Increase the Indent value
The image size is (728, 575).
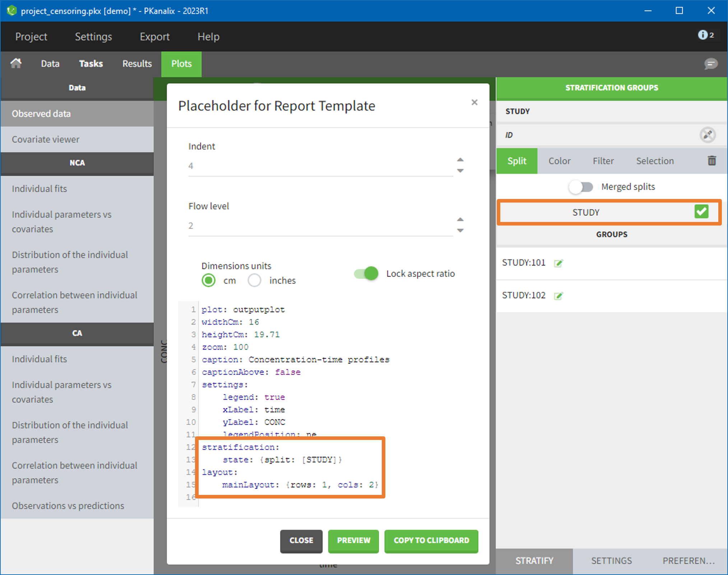tap(460, 160)
